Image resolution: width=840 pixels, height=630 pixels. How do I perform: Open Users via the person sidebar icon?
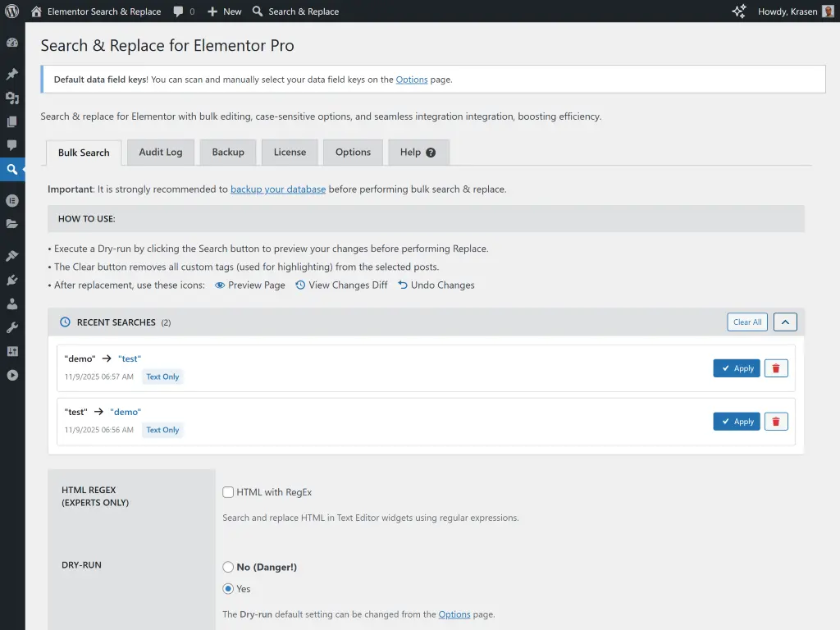click(12, 304)
